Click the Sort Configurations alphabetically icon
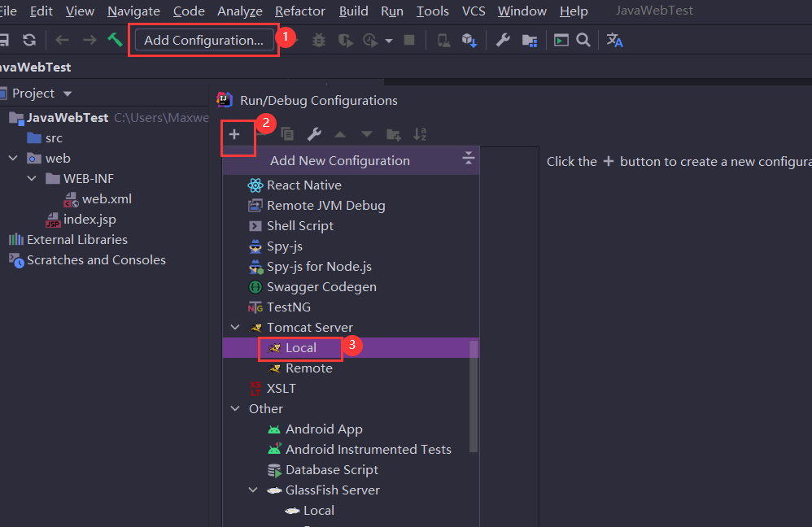812x527 pixels. (420, 134)
